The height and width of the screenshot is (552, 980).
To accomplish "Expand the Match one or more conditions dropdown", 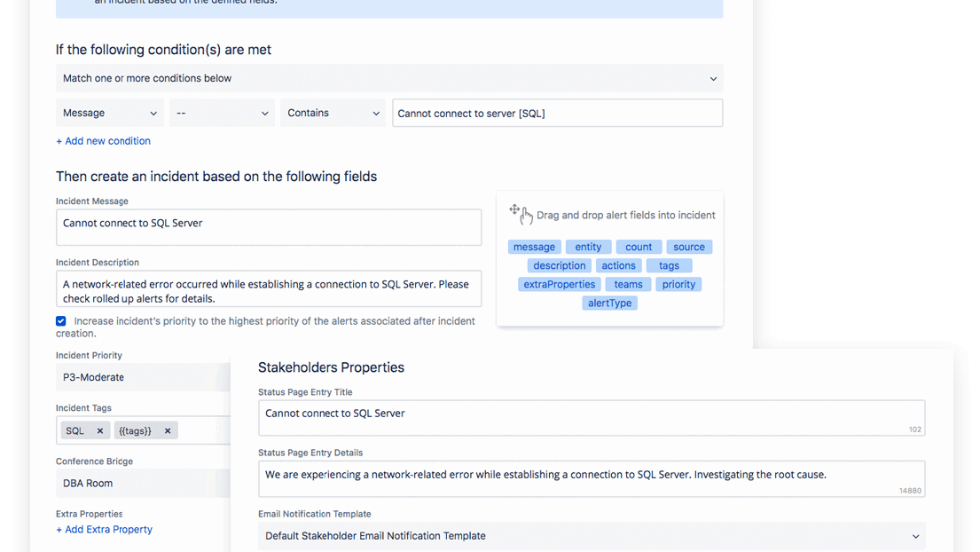I will tap(388, 78).
